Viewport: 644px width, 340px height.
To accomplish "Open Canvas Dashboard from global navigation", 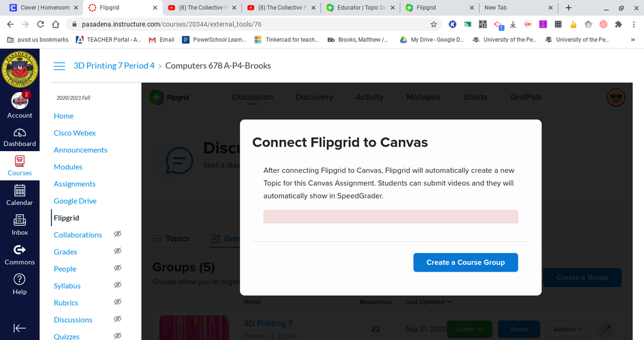I will pyautogui.click(x=19, y=137).
